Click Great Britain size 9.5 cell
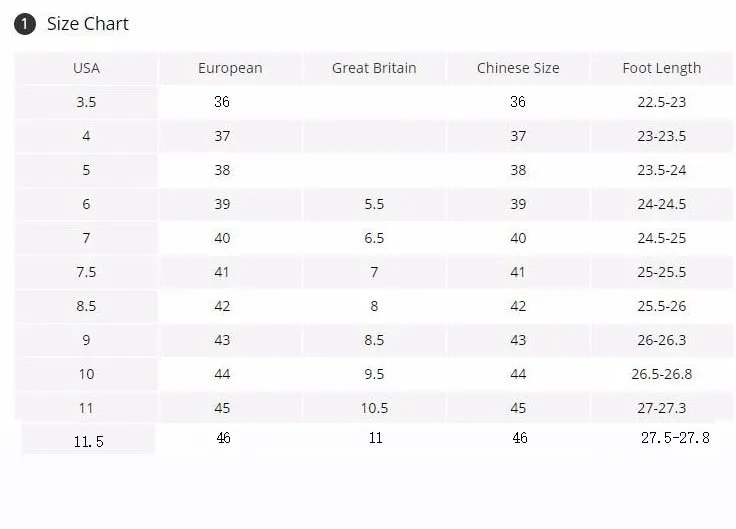 [x=374, y=374]
